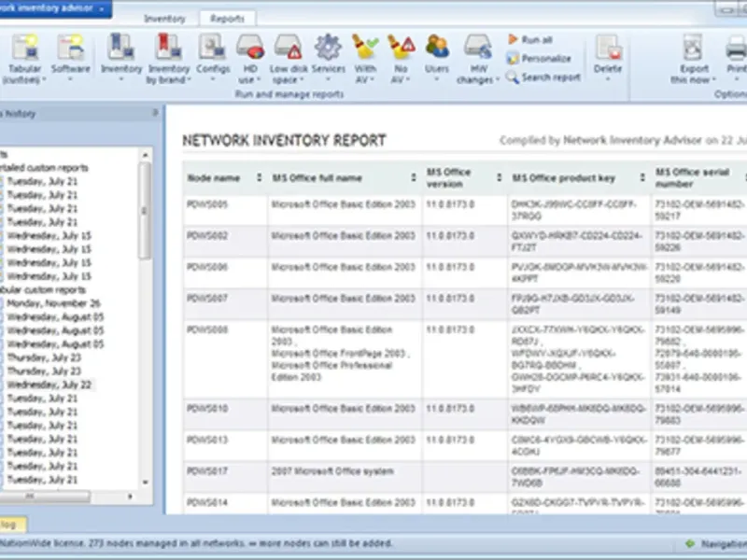Click node name PDWS013 cell

(x=225, y=445)
